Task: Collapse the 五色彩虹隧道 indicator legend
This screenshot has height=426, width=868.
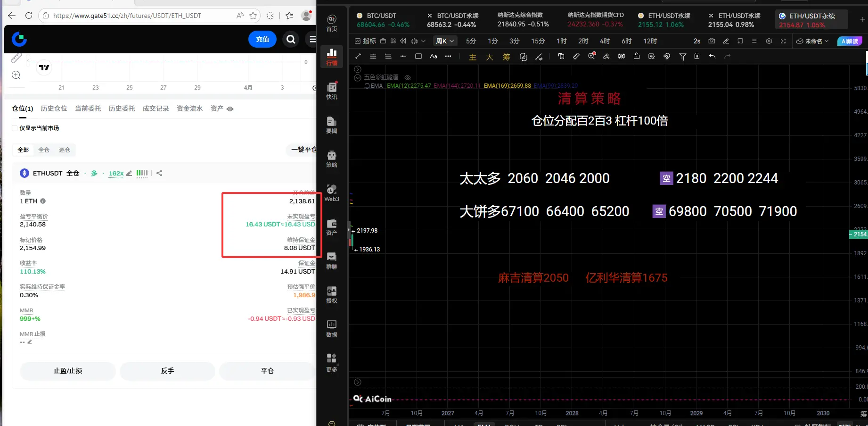Action: click(358, 77)
